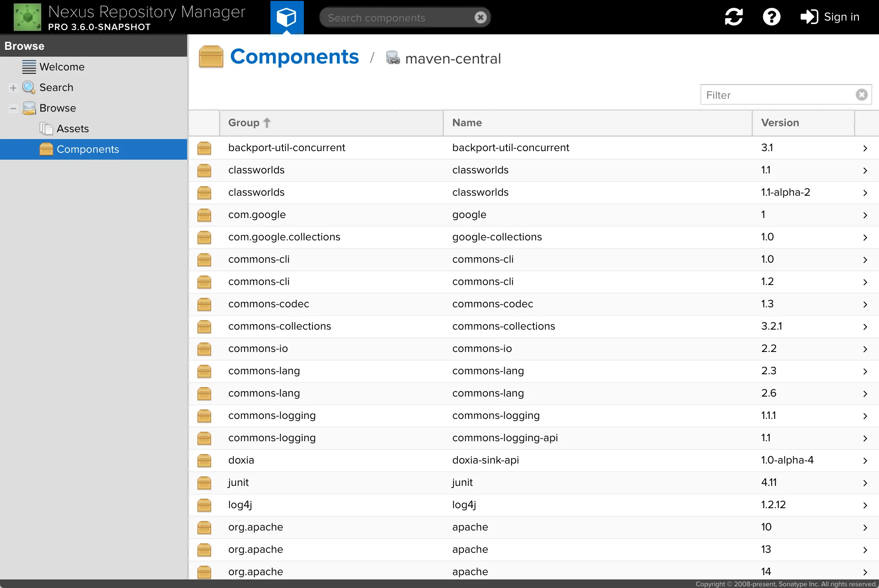879x588 pixels.
Task: Select Search in the sidebar tree
Action: pos(56,88)
